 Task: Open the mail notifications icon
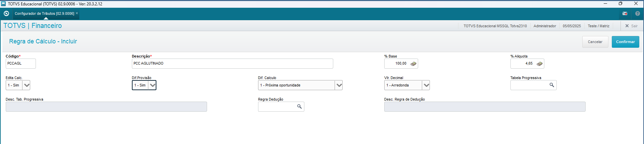[x=625, y=14]
